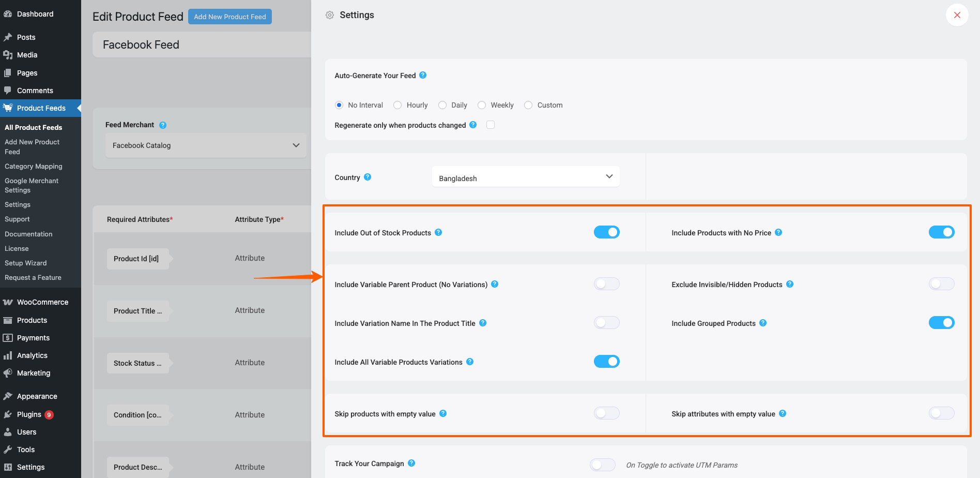The height and width of the screenshot is (478, 980).
Task: Open the Support link in sidebar
Action: click(x=17, y=219)
